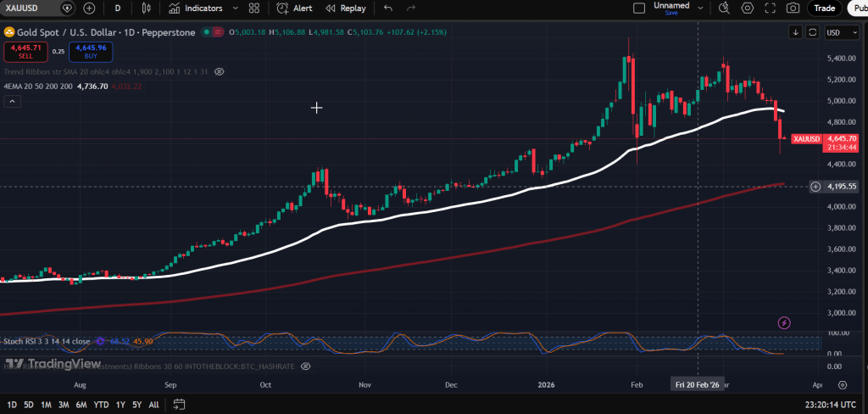
Task: Open quick search magnifier icon
Action: click(x=724, y=8)
